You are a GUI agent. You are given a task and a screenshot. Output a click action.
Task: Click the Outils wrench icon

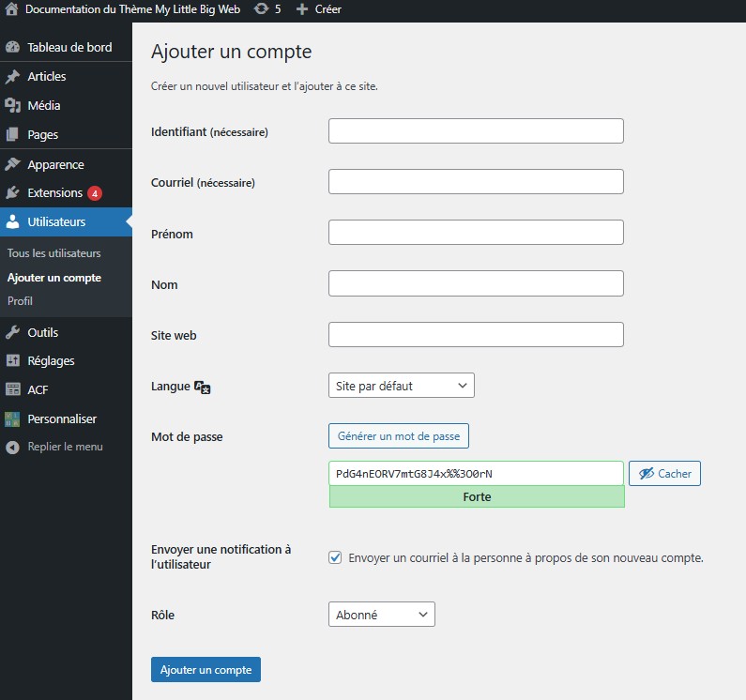12,333
